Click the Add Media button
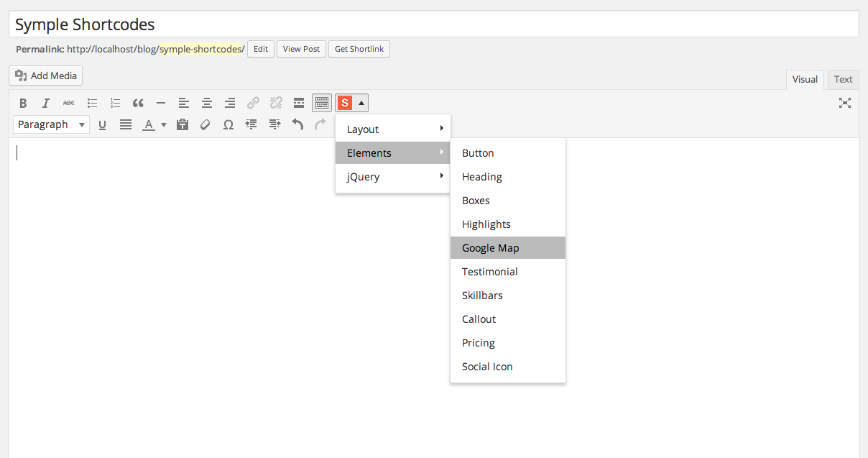This screenshot has height=458, width=868. coord(46,75)
